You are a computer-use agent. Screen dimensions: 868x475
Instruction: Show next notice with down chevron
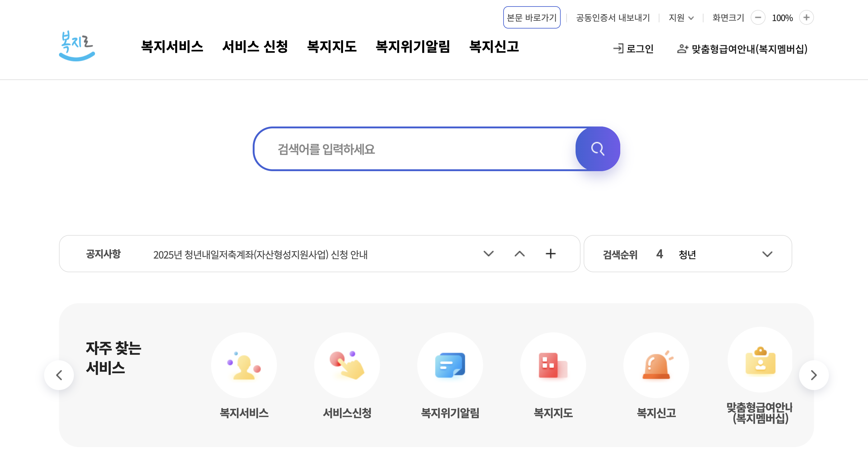[x=488, y=254]
